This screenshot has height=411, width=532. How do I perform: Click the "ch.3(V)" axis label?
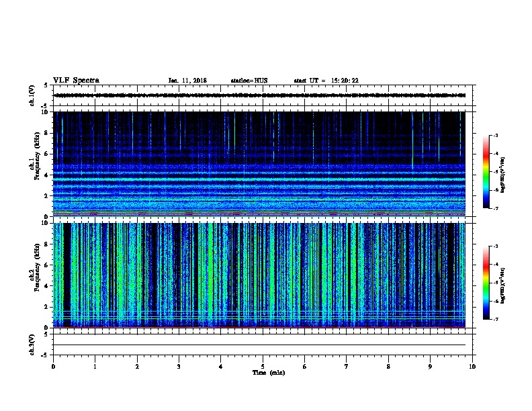tap(32, 345)
